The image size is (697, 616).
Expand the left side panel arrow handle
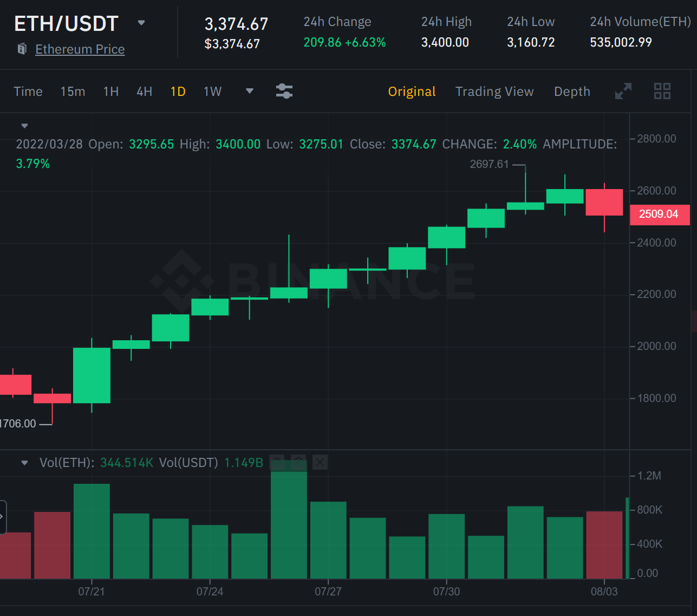(3, 517)
